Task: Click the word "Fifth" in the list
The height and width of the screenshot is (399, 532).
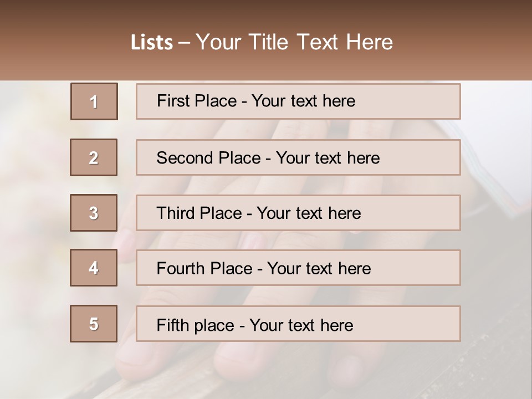Action: point(173,325)
